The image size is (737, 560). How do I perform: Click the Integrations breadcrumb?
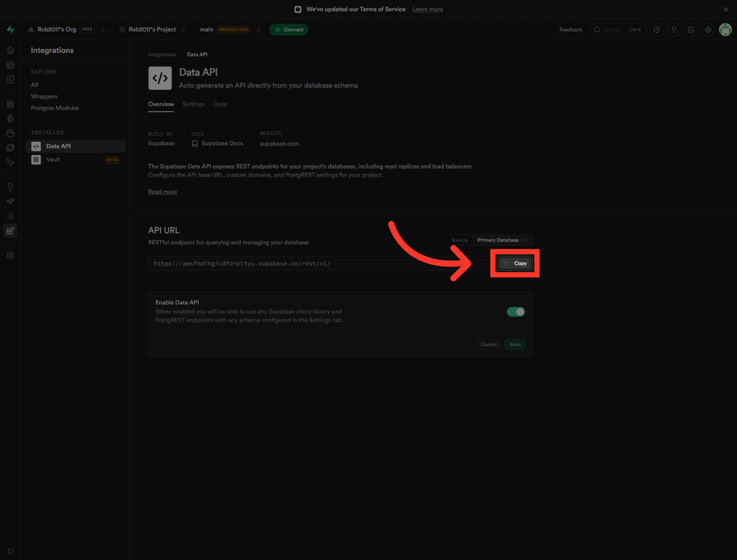[x=162, y=54]
